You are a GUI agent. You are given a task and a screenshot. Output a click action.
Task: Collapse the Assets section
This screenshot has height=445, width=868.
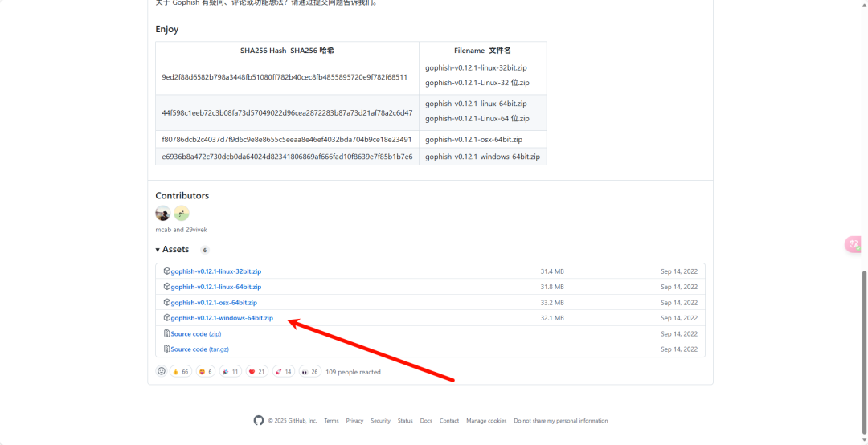[172, 250]
